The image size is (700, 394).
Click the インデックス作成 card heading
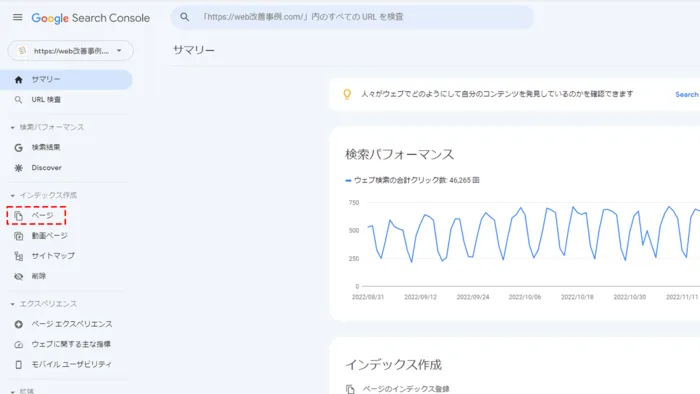pos(393,365)
